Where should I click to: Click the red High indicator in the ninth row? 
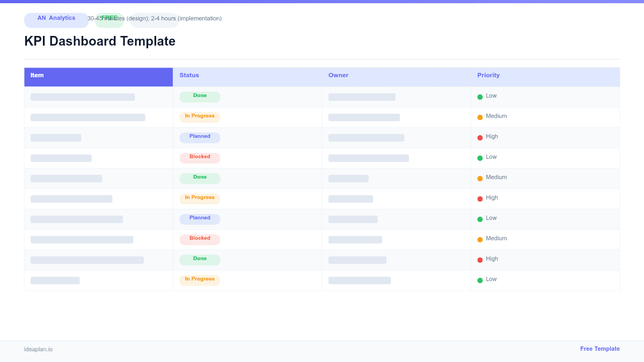(480, 259)
